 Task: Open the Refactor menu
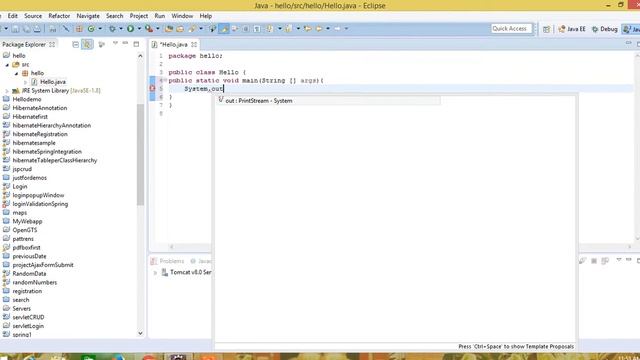point(59,16)
